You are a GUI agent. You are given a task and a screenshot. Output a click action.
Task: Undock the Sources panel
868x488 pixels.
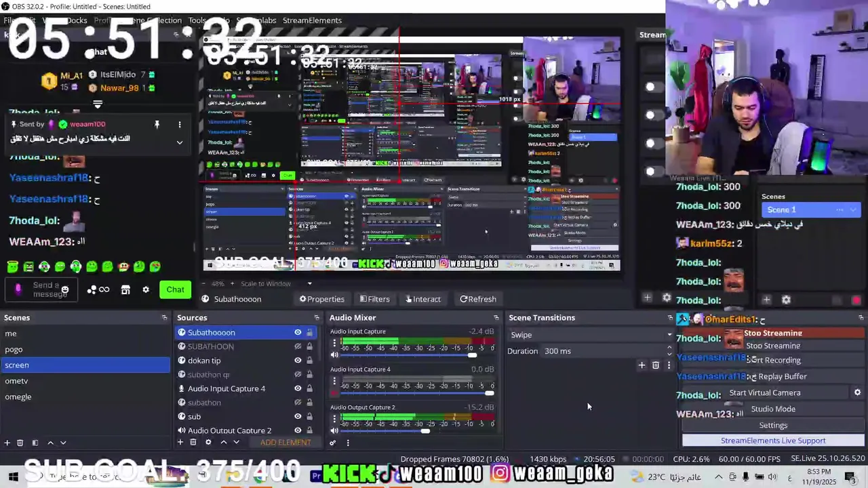pos(317,317)
